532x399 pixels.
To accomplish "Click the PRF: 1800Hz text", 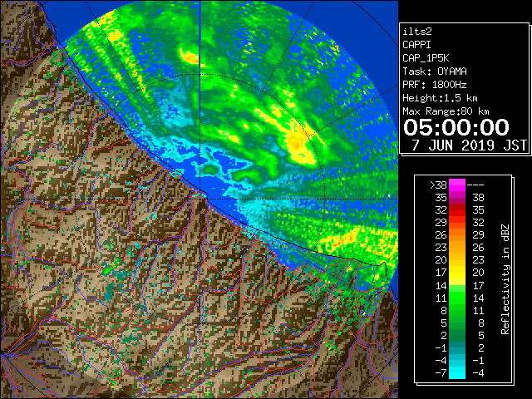I will click(435, 85).
